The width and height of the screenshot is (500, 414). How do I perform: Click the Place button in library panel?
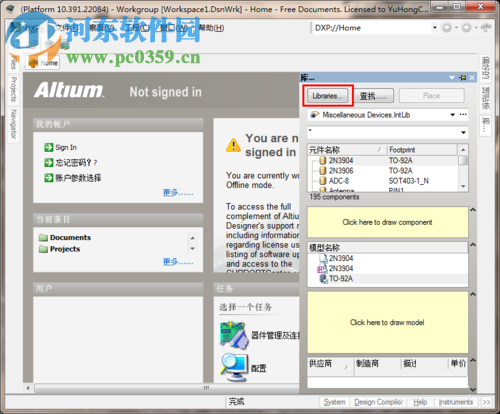431,96
